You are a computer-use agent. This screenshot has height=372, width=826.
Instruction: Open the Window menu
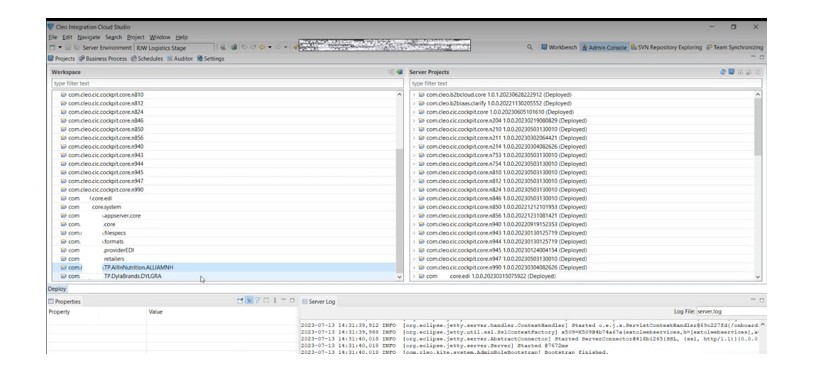(160, 37)
